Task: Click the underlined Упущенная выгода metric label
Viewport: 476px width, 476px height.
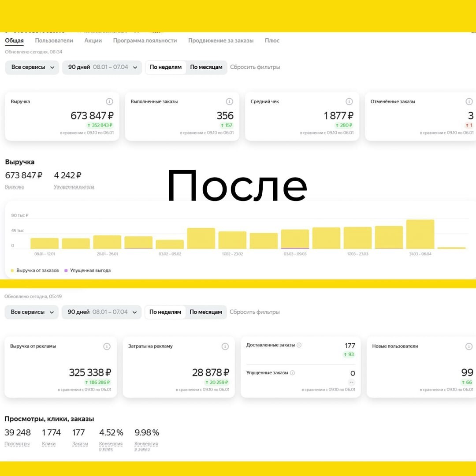Action: tap(74, 187)
